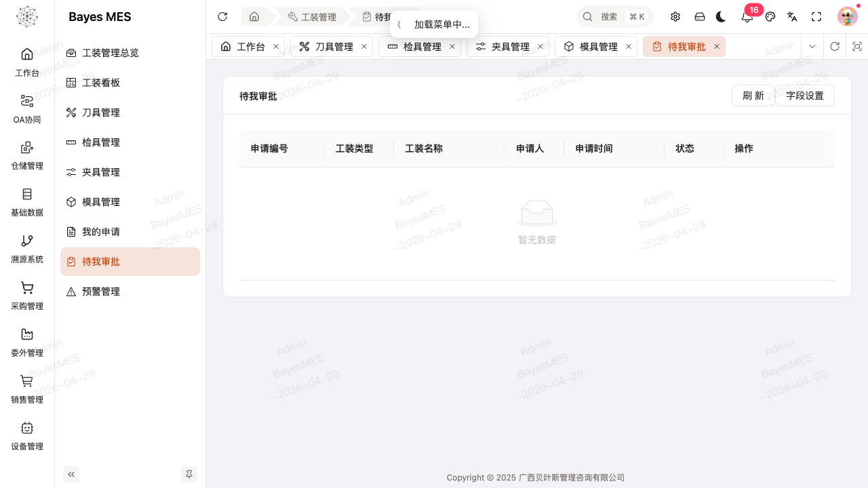Select 工装管理总览 menu item

(130, 53)
